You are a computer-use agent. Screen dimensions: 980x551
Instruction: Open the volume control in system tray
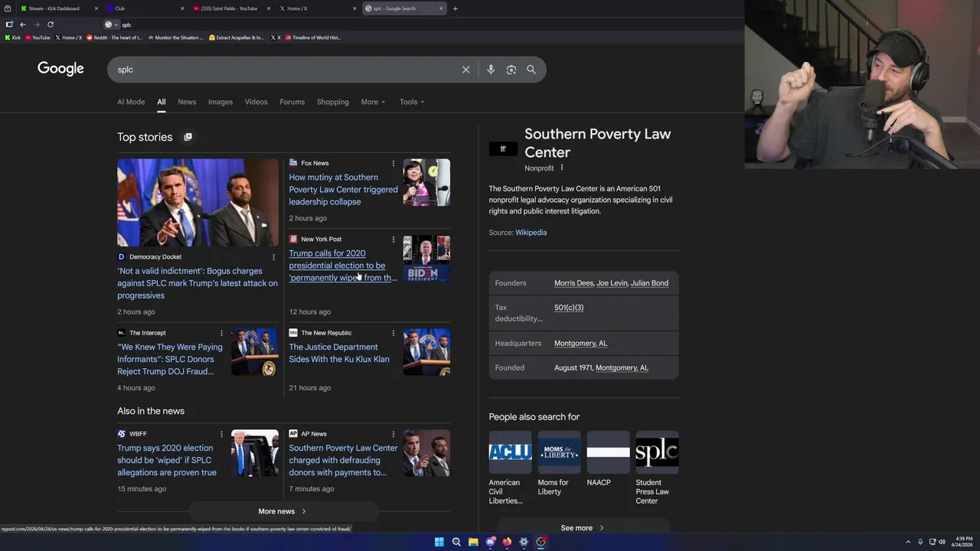pyautogui.click(x=942, y=542)
